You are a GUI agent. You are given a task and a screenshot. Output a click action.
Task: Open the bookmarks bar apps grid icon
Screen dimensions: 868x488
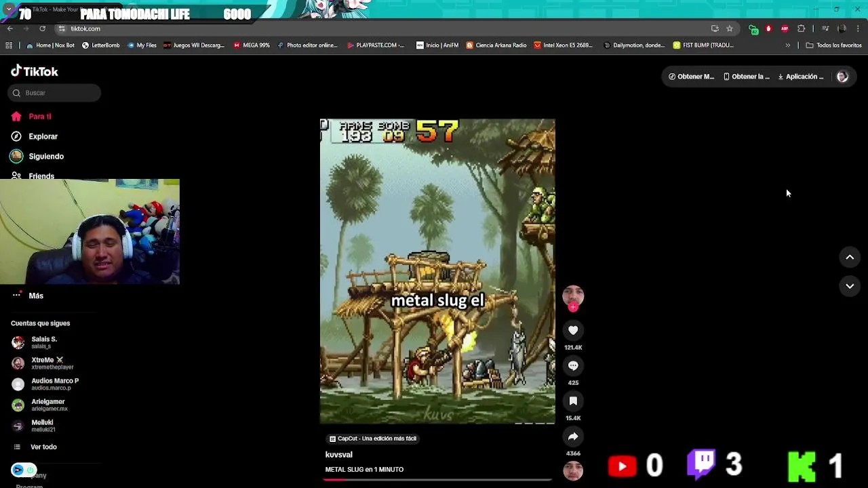tap(9, 45)
